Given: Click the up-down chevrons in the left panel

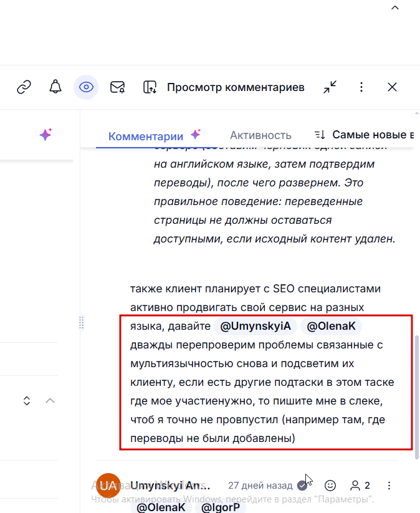Looking at the screenshot, I should coord(27,401).
